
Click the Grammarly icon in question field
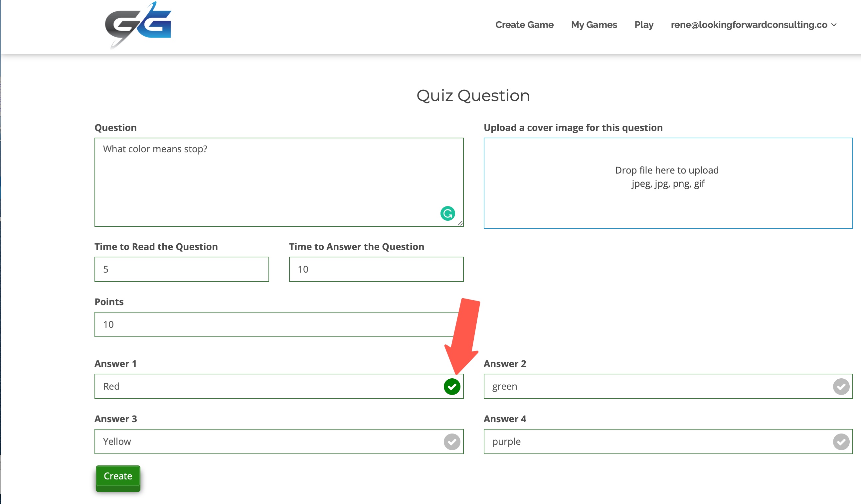tap(447, 213)
